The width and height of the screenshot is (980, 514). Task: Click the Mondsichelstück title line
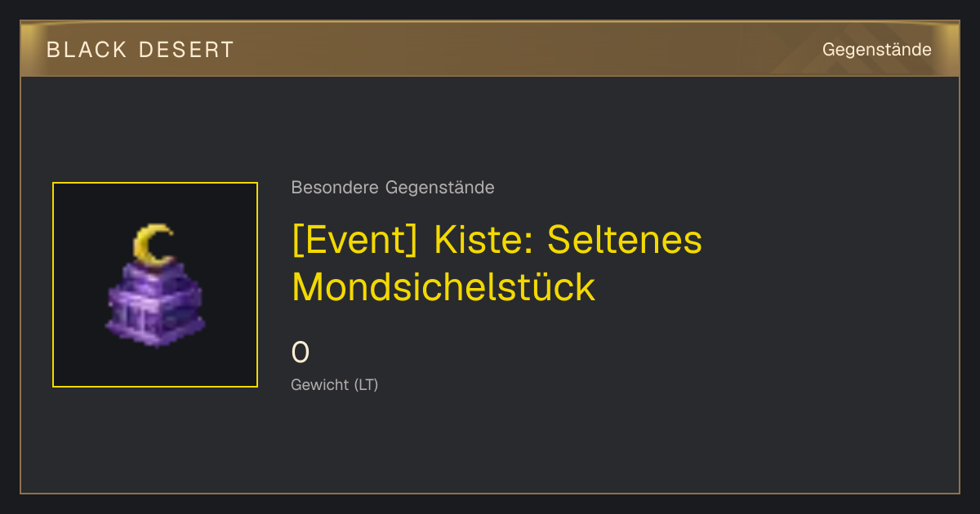[x=443, y=287]
